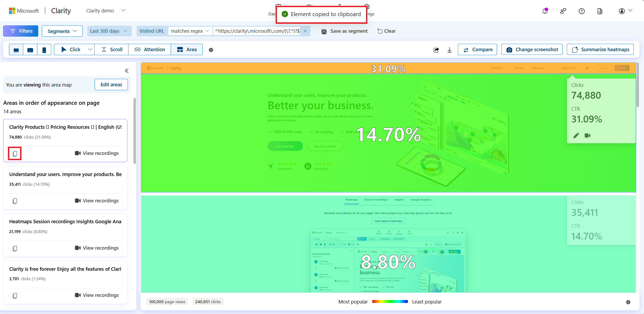Copy the Clarity is free forever area element

tap(15, 296)
